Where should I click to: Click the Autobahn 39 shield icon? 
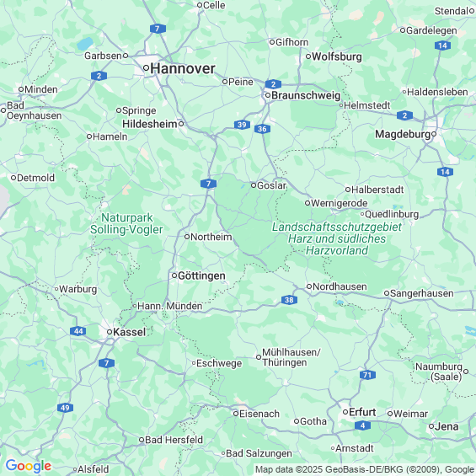[242, 125]
